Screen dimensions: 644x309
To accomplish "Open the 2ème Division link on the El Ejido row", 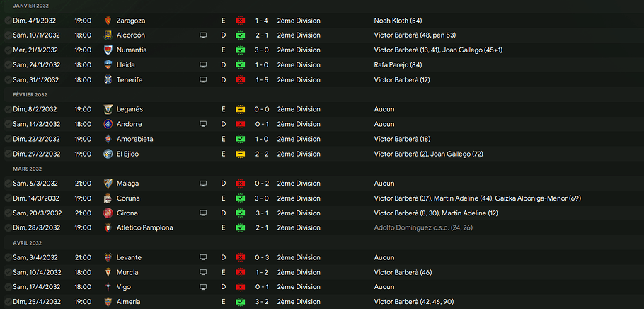I will click(x=298, y=154).
